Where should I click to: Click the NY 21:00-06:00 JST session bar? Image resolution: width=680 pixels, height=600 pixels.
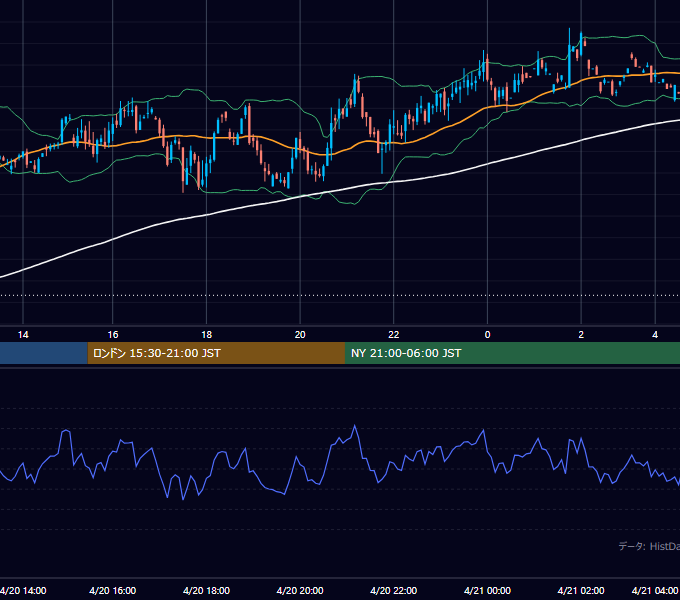point(512,353)
